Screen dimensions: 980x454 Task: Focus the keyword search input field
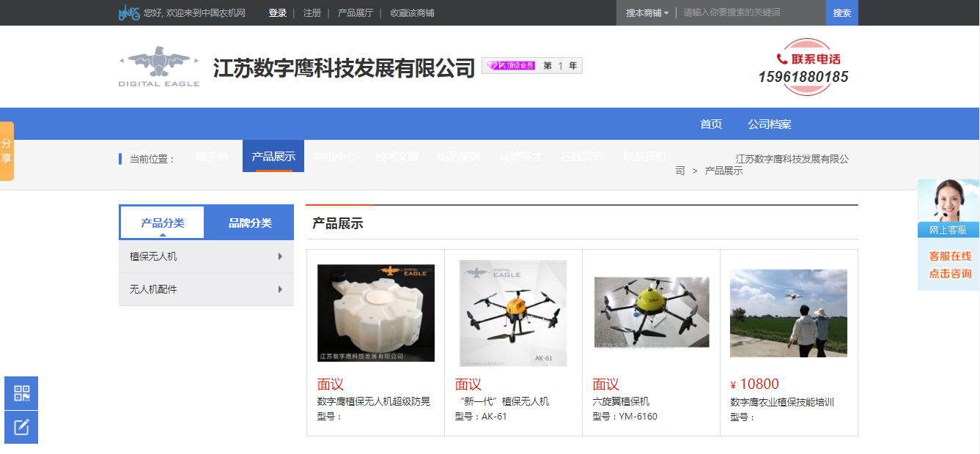click(751, 12)
